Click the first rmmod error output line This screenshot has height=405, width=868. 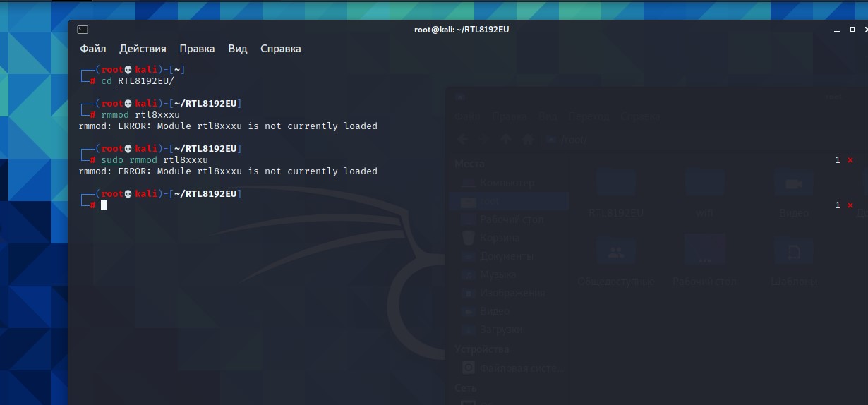coord(228,126)
